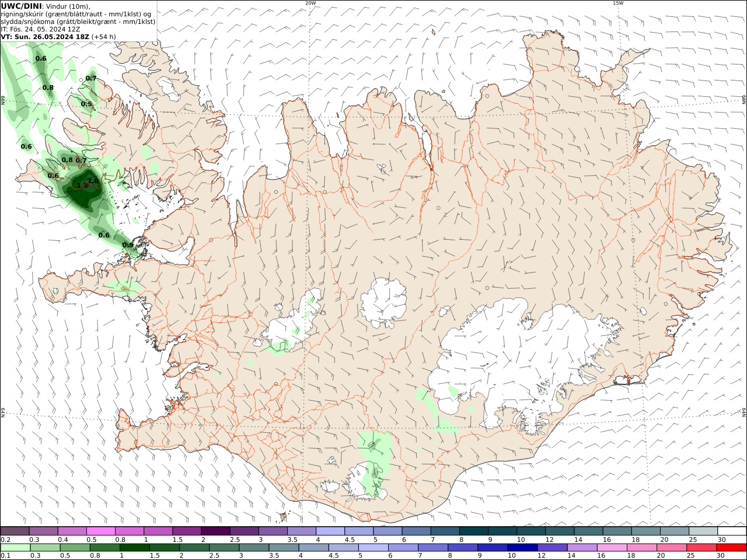
Task: Pick the dark blue rain swatch between 10 and 12
Action: [x=522, y=548]
